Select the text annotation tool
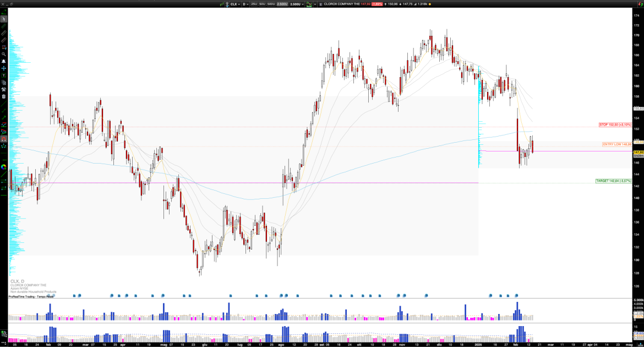644x347 pixels. [x=4, y=74]
